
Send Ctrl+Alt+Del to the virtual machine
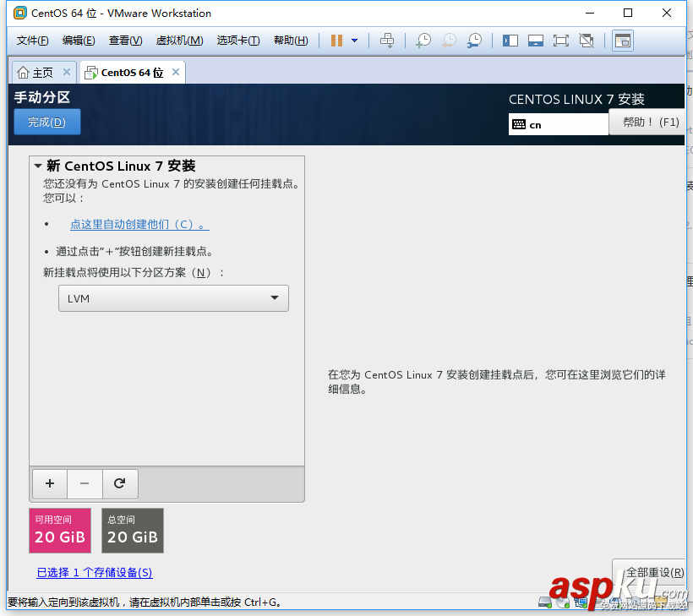pyautogui.click(x=387, y=41)
